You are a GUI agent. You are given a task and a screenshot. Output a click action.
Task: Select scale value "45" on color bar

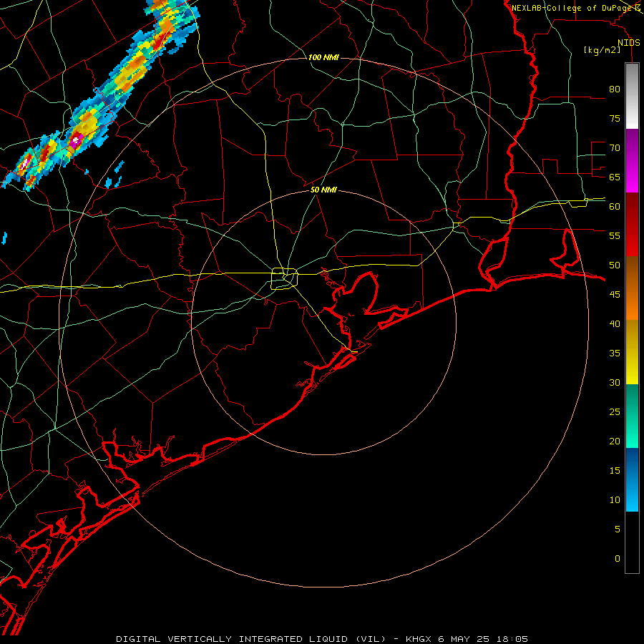pos(615,295)
